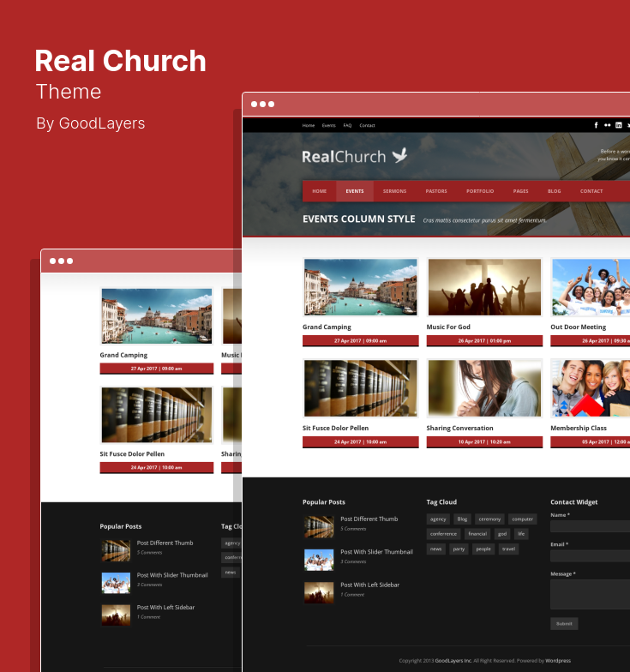
Task: Focus the Name field in Contact Widget
Action: 590,526
